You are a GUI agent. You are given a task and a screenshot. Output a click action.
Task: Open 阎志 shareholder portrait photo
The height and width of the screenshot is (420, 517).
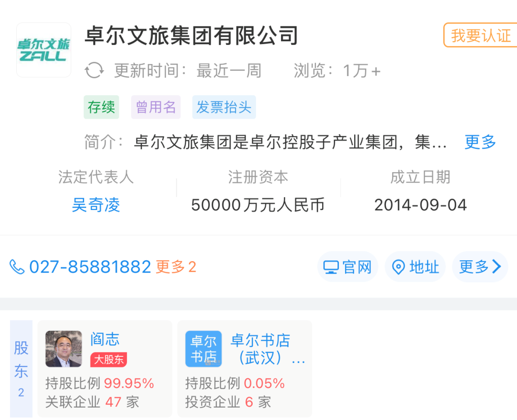[64, 349]
